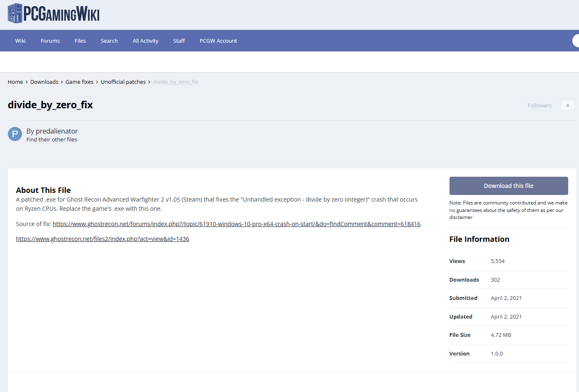Click the File Size value 4.72 MB

501,335
